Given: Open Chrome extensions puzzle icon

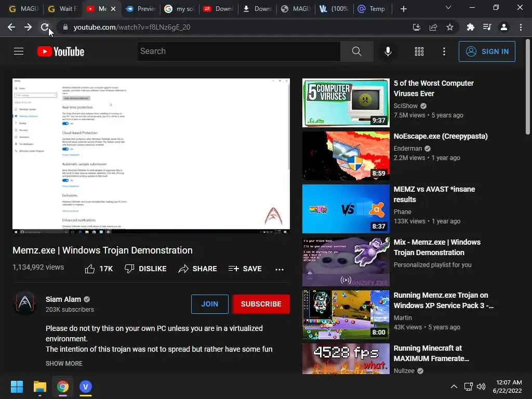Looking at the screenshot, I should (x=470, y=27).
